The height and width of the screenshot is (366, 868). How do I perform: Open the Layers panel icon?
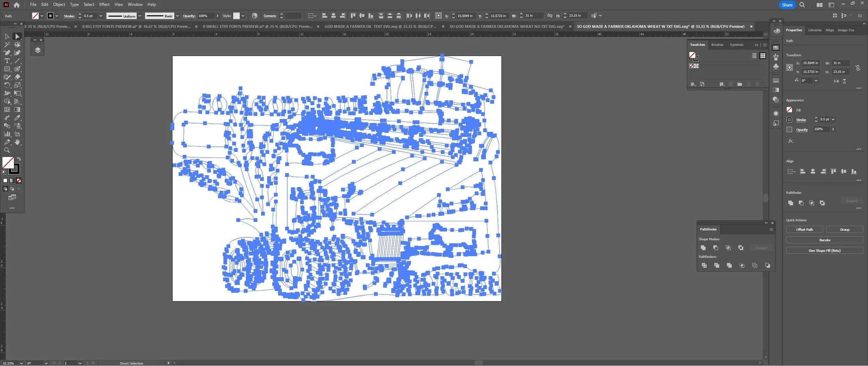[37, 50]
